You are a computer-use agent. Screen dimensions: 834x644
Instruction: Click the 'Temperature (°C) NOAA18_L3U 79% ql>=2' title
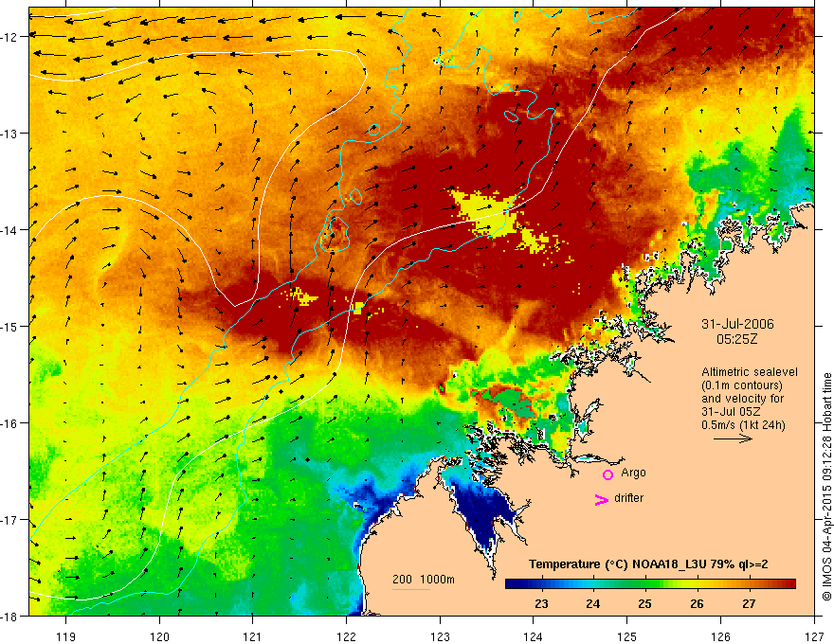click(648, 564)
